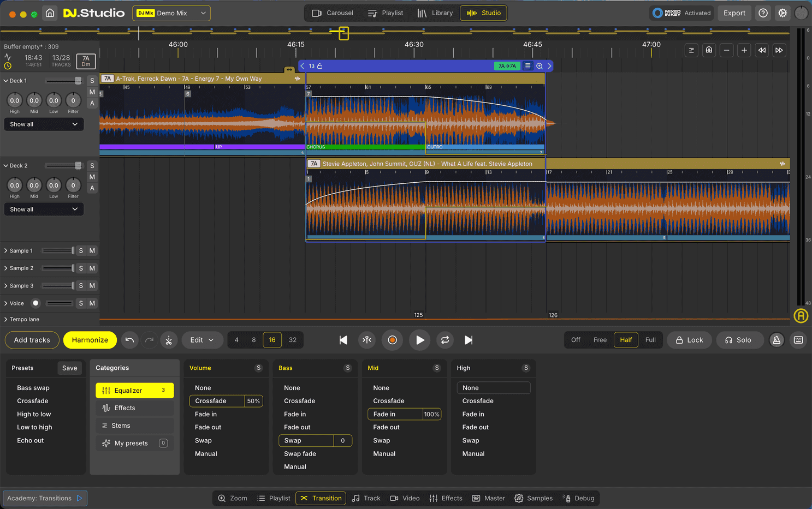Viewport: 812px width, 509px height.
Task: Toggle the magnet snapping icon above the timeline
Action: [709, 50]
